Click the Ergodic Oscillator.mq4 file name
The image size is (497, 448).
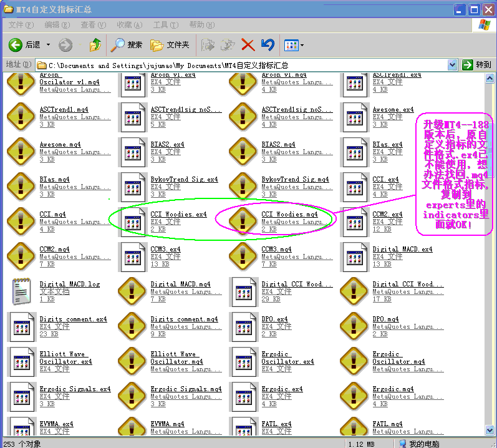[398, 358]
